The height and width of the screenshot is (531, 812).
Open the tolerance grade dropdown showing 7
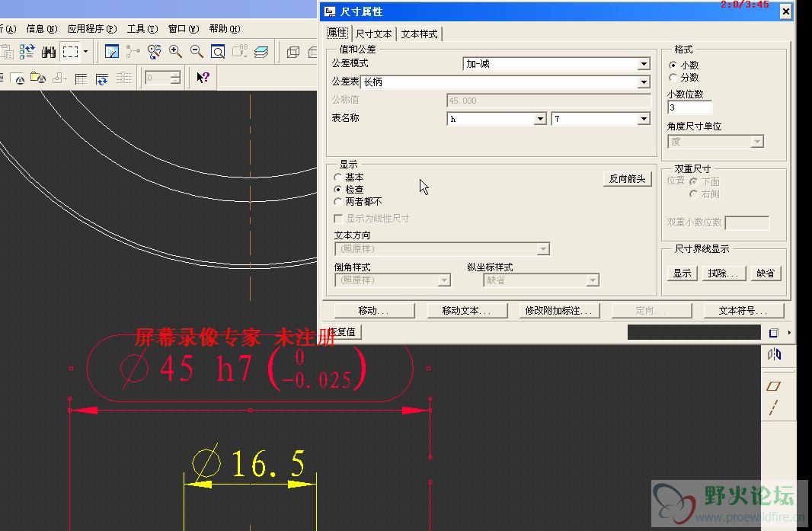pyautogui.click(x=601, y=119)
